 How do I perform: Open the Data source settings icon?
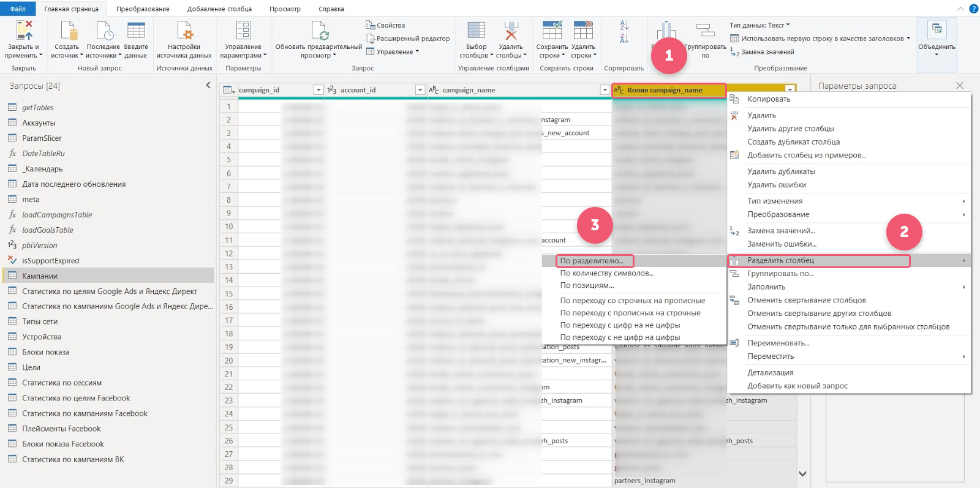(184, 32)
